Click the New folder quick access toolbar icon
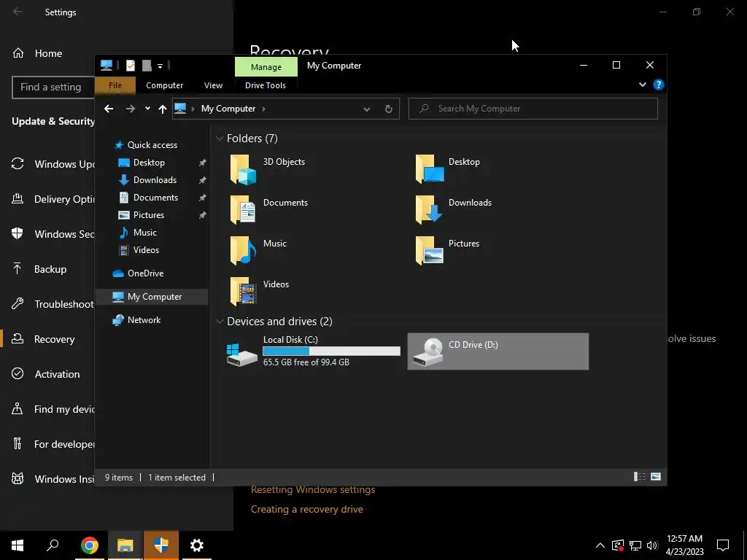Image resolution: width=747 pixels, height=560 pixels. 147,66
